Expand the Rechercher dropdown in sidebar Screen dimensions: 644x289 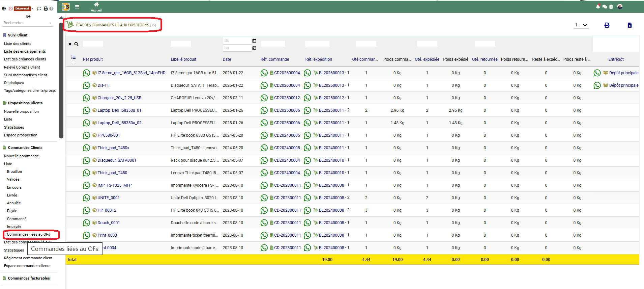(x=50, y=23)
